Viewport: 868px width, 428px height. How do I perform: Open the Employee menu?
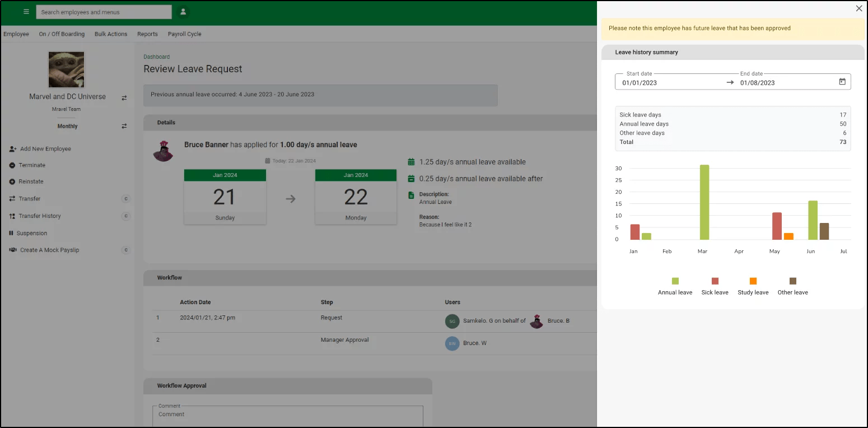click(16, 34)
